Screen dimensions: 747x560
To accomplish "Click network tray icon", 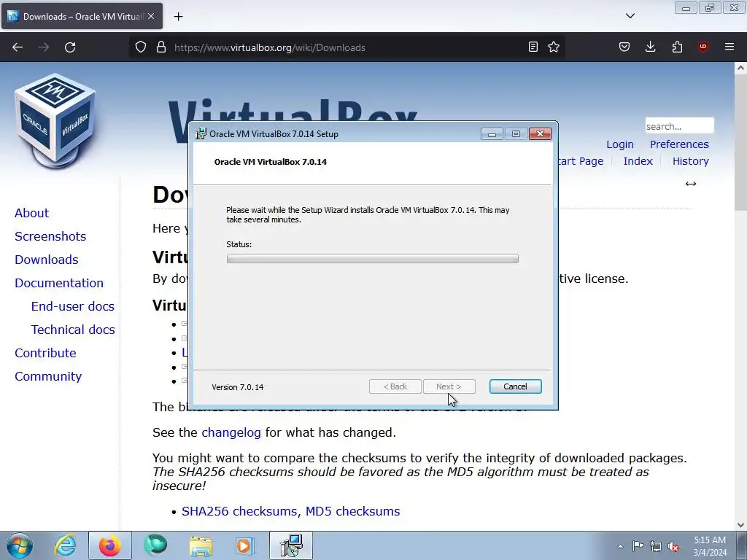I will coord(656,546).
